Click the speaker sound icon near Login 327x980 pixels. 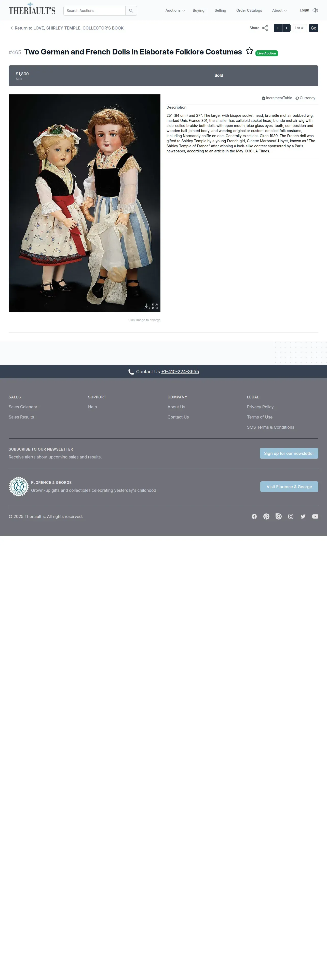tap(315, 10)
